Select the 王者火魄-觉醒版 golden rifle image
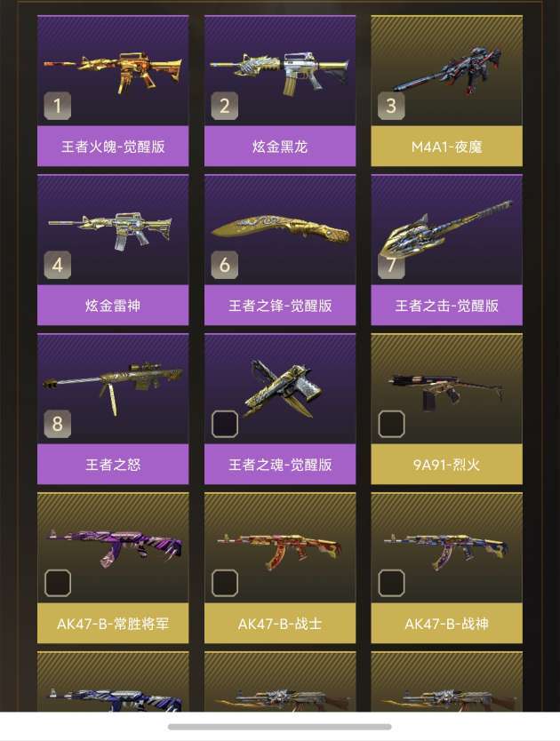 (x=113, y=73)
